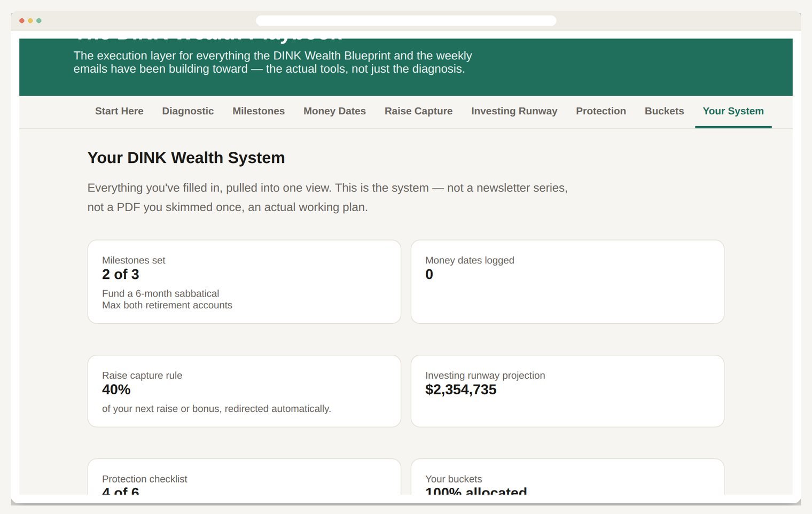Click the money dates logged value "0"

429,275
